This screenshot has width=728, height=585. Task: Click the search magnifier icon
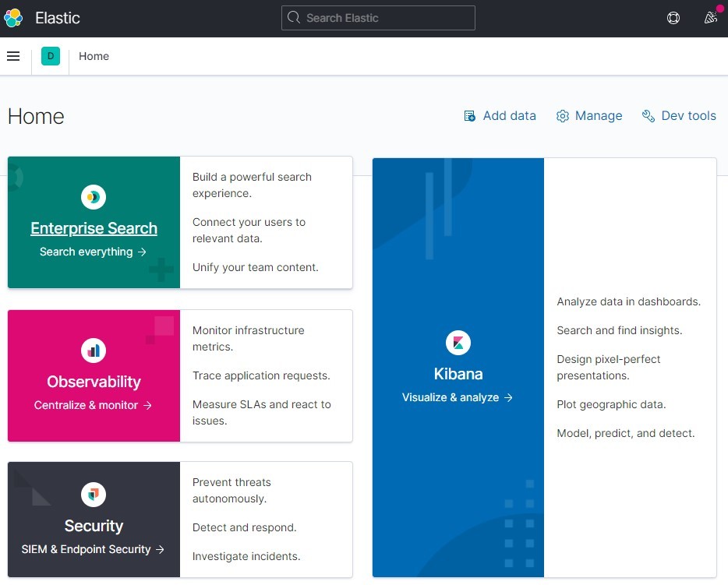coord(293,18)
